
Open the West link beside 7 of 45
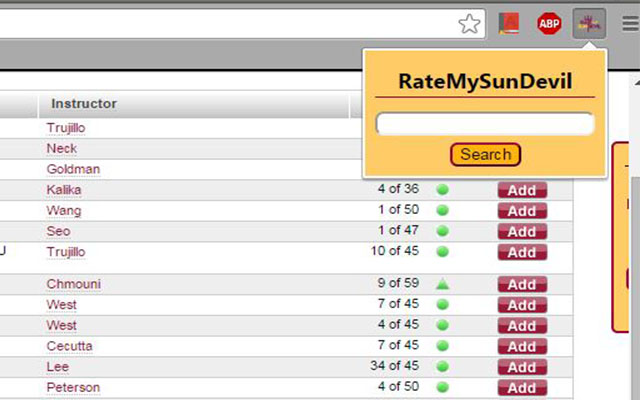(61, 305)
